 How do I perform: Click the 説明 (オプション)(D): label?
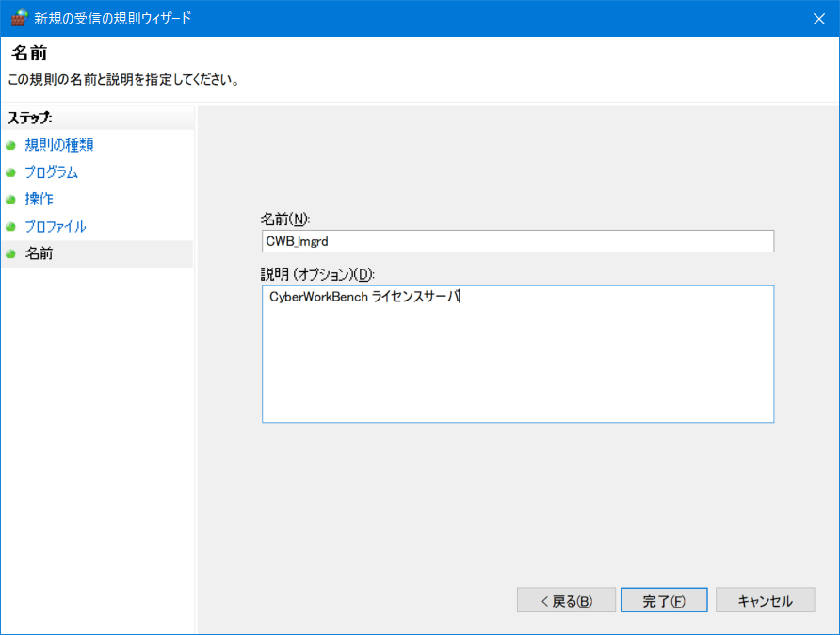pyautogui.click(x=317, y=274)
